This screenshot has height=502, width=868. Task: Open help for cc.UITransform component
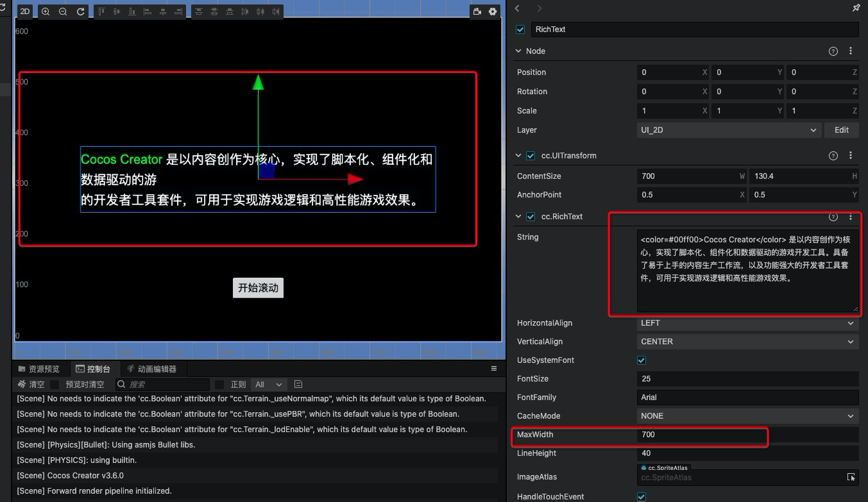pyautogui.click(x=833, y=156)
